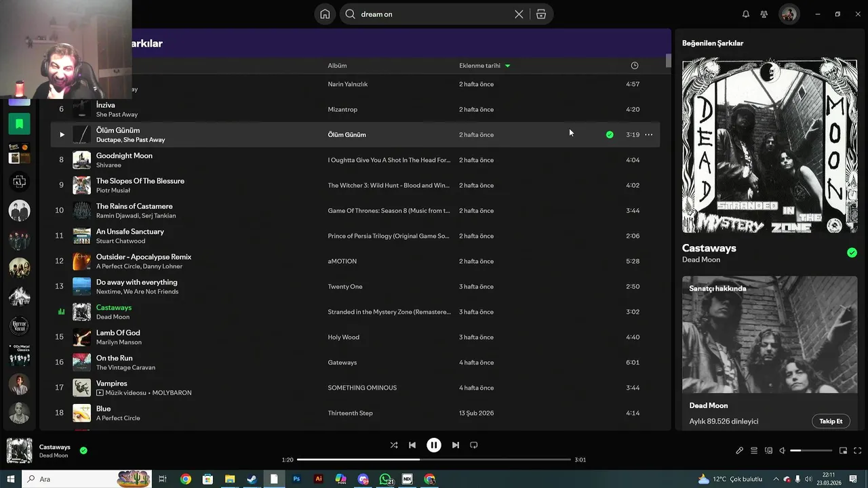This screenshot has height=488, width=868.
Task: Toggle the liked checkmark next to Castaways in the bottom bar
Action: (83, 450)
